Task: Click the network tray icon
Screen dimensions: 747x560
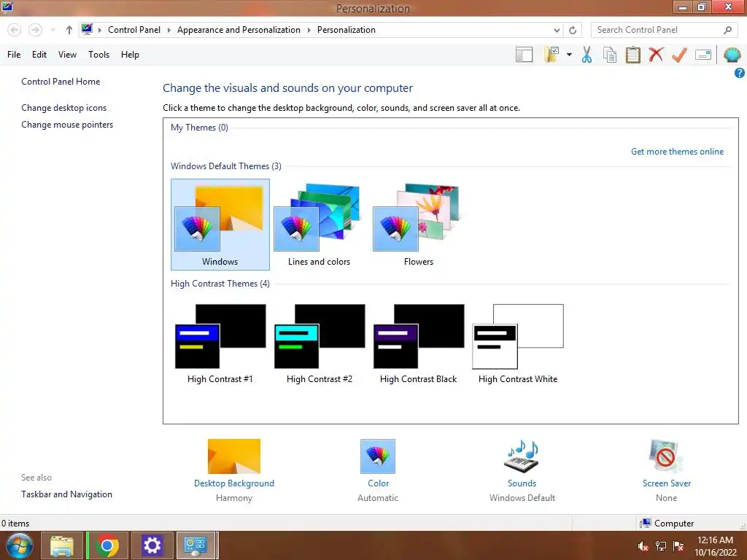Action: 661,546
